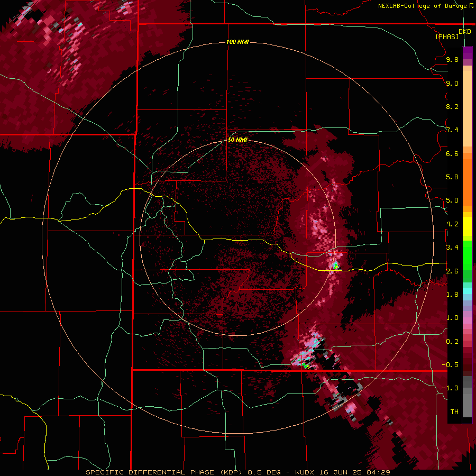Click the yellow segment of the color bar

click(x=467, y=226)
